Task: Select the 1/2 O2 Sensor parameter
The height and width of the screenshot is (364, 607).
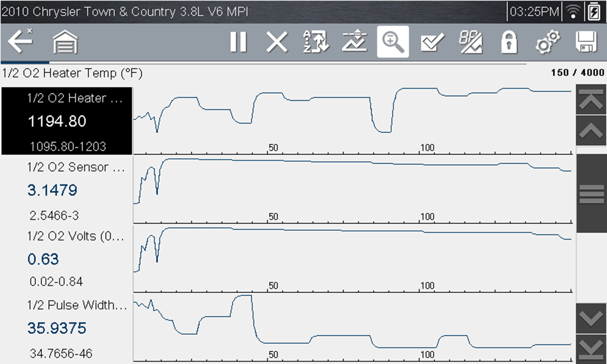Action: (x=67, y=190)
